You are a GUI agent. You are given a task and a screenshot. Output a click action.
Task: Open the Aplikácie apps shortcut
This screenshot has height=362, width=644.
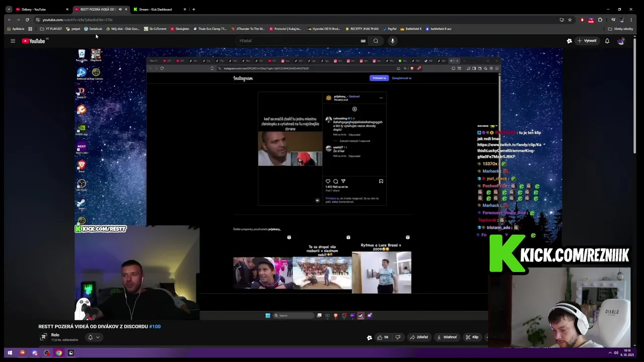point(16,29)
